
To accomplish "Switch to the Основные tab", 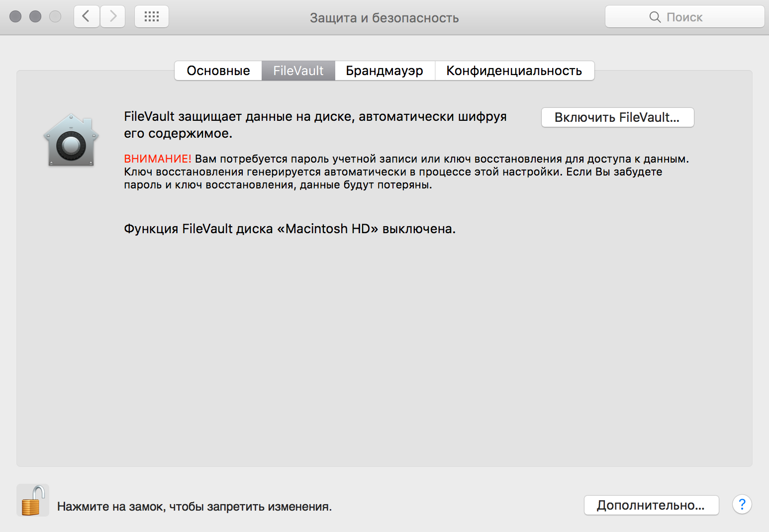I will [x=218, y=71].
